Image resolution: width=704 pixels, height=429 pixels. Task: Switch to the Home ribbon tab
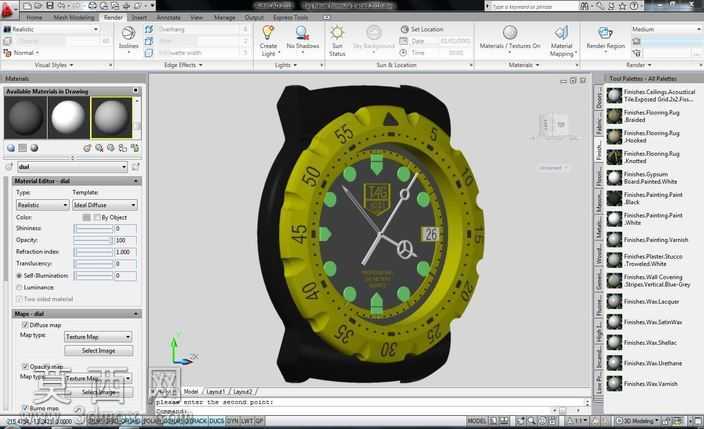pyautogui.click(x=34, y=18)
